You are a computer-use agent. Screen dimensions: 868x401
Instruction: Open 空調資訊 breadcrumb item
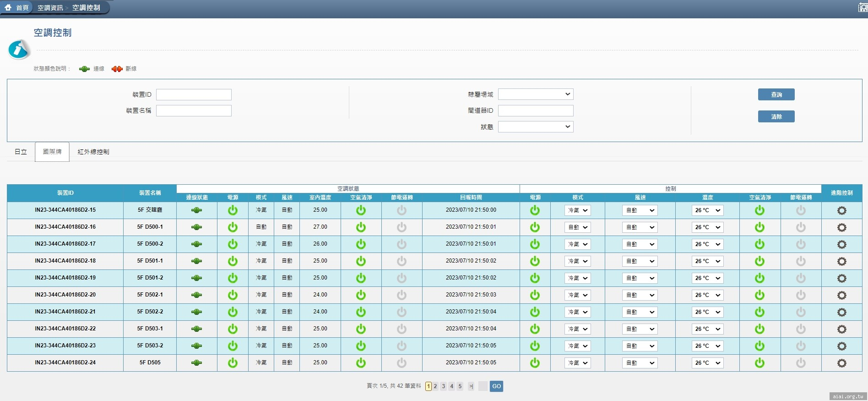[50, 8]
